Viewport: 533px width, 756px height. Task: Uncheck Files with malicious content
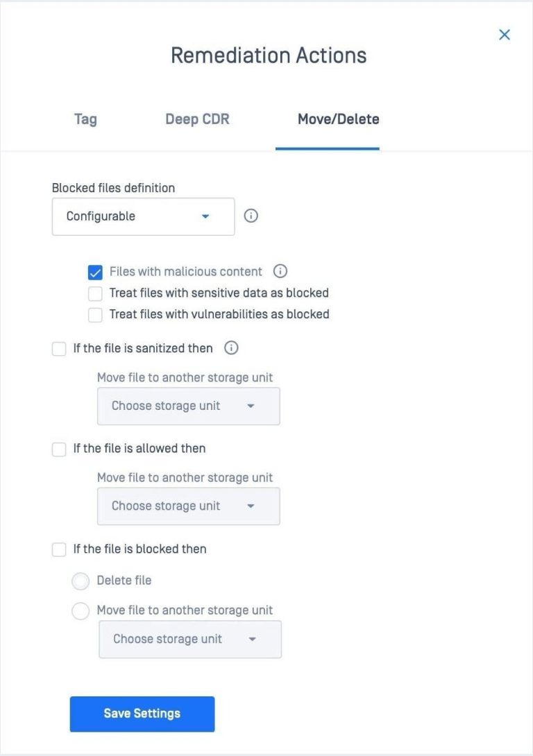pyautogui.click(x=95, y=271)
